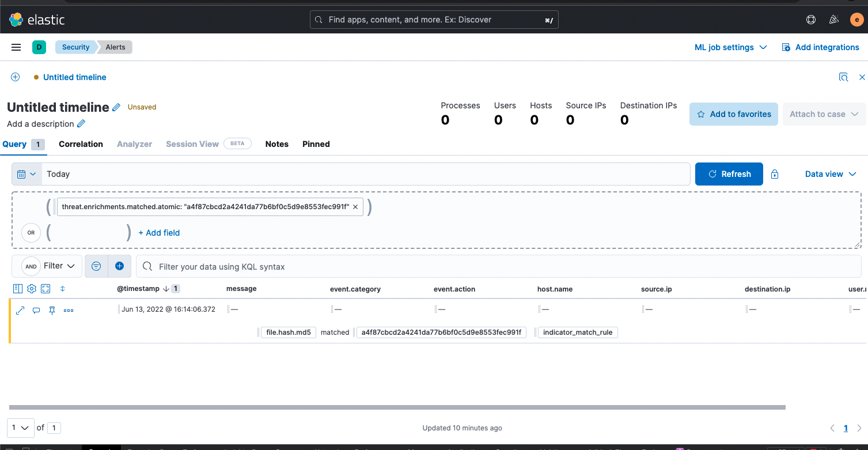Expand the ML job settings dropdown
Viewport: 868px width, 450px height.
(x=730, y=47)
